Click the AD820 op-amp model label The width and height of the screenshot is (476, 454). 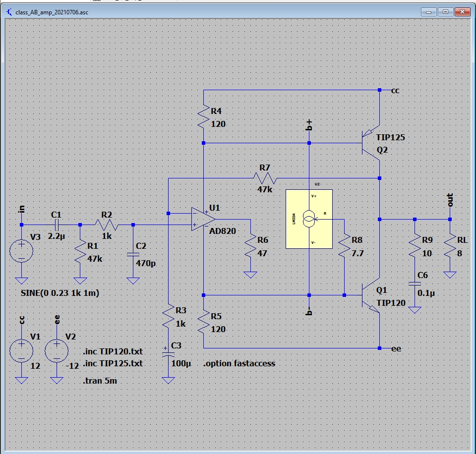coord(223,231)
